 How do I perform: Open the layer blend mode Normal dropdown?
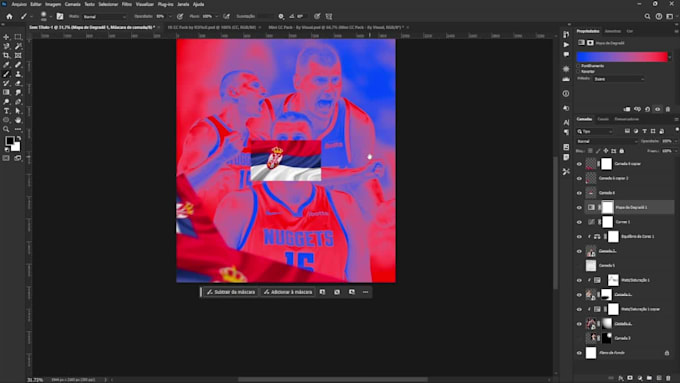(607, 141)
